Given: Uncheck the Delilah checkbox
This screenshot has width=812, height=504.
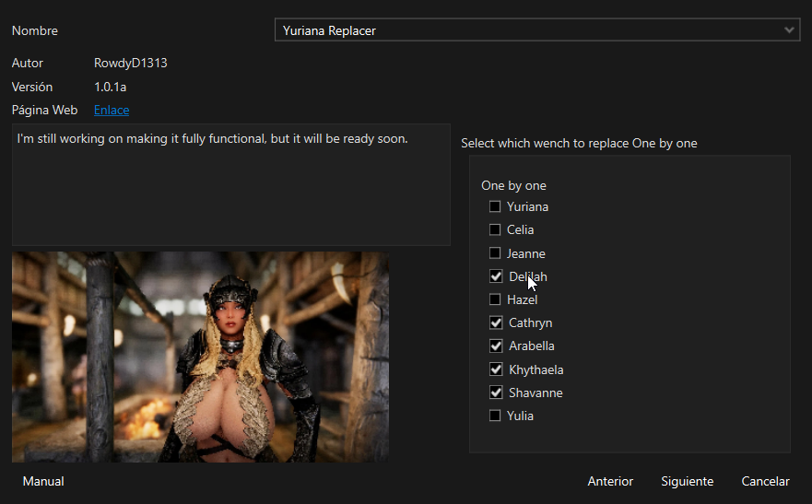Looking at the screenshot, I should pyautogui.click(x=496, y=276).
